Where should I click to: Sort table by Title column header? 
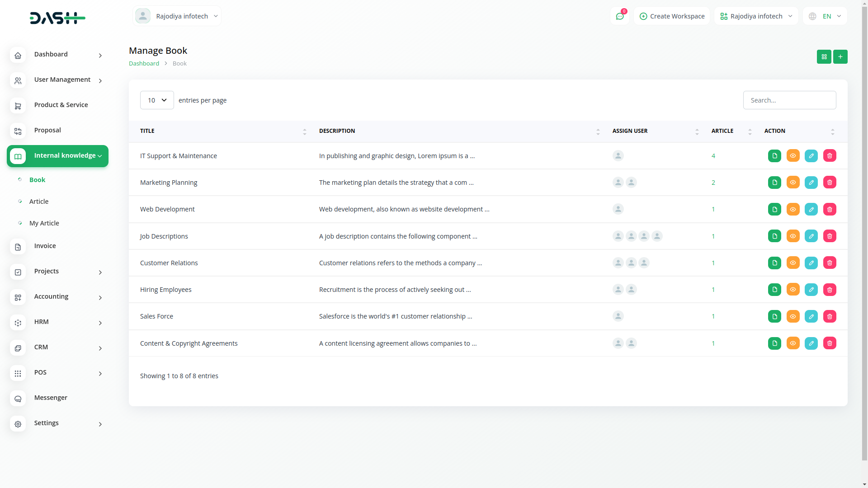pos(147,131)
